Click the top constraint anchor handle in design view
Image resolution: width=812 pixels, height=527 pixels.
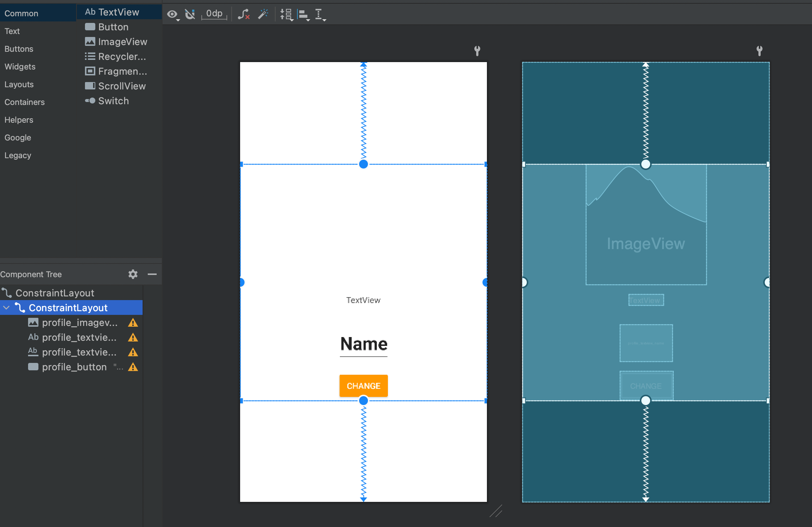[364, 164]
